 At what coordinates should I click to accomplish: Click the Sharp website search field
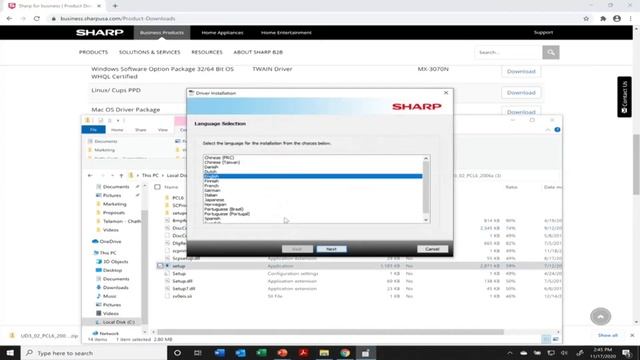508,52
